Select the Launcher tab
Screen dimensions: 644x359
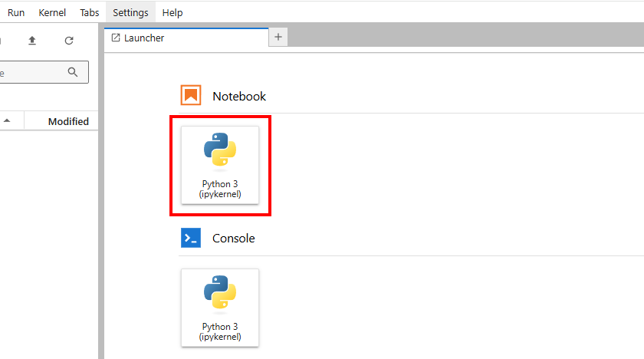click(x=186, y=38)
